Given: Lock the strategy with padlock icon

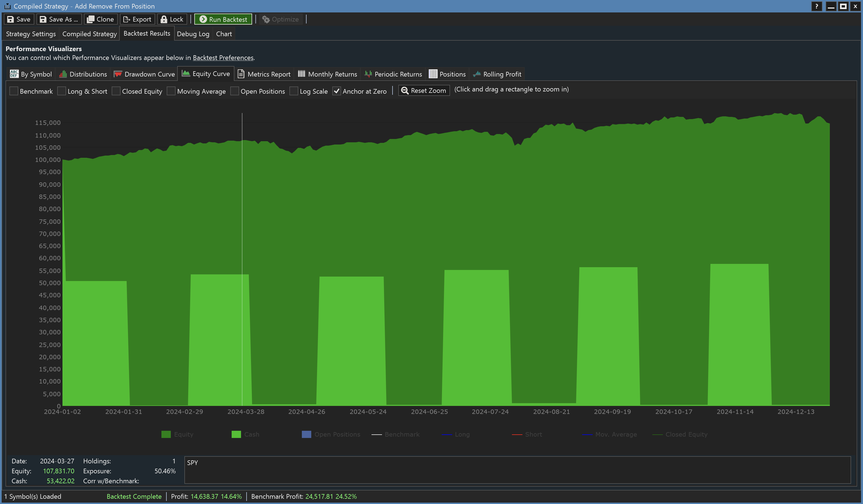Looking at the screenshot, I should (x=164, y=20).
